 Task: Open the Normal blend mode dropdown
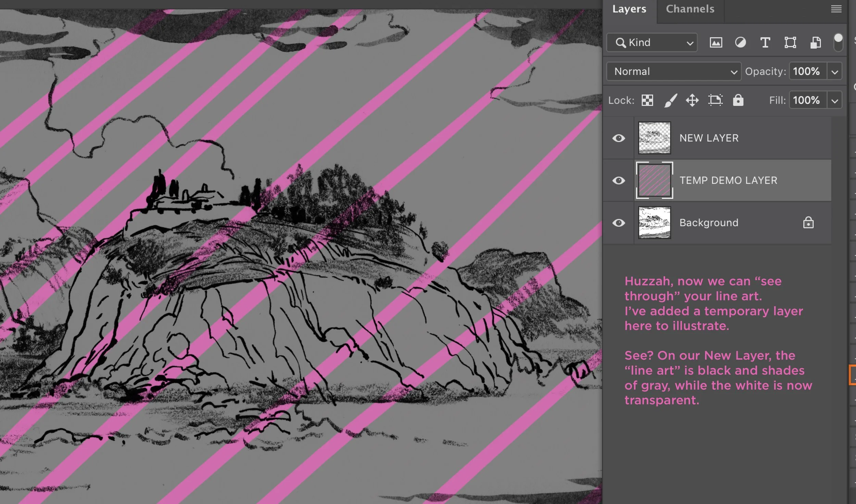pyautogui.click(x=674, y=72)
